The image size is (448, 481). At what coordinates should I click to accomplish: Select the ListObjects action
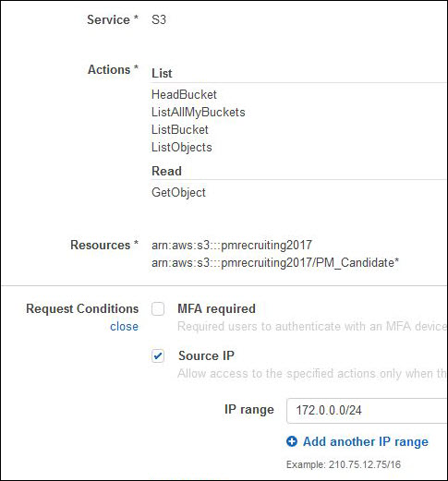tap(182, 147)
